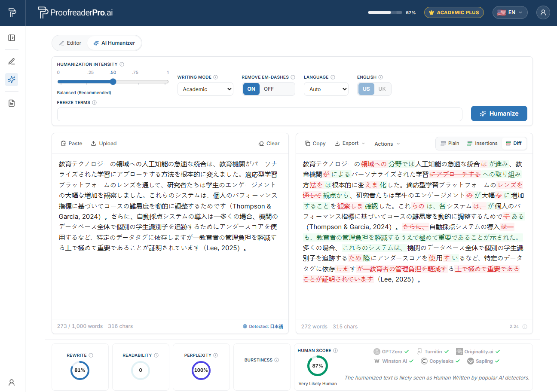Click inside the Japanese source text area
This screenshot has height=392, width=557.
pos(170,236)
